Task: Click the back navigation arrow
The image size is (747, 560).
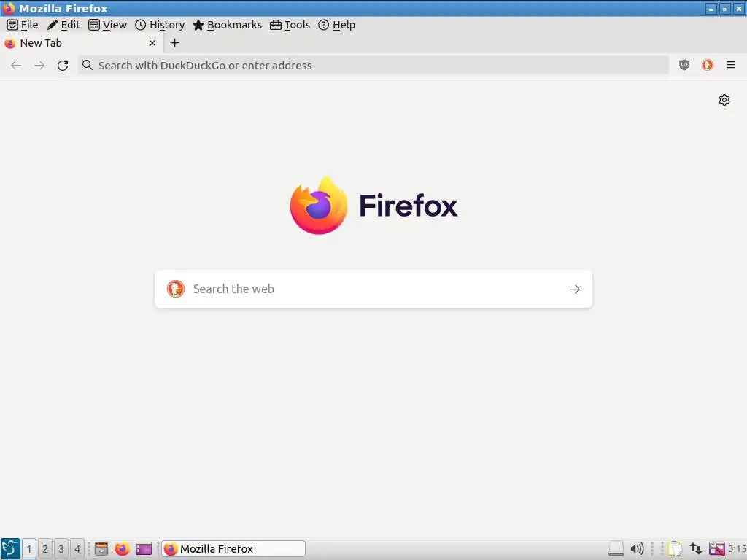Action: coord(16,65)
